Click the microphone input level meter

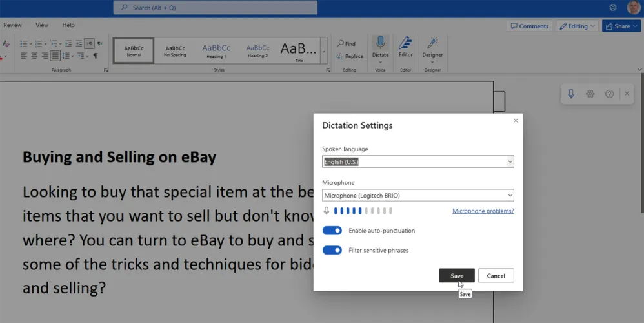click(x=363, y=211)
